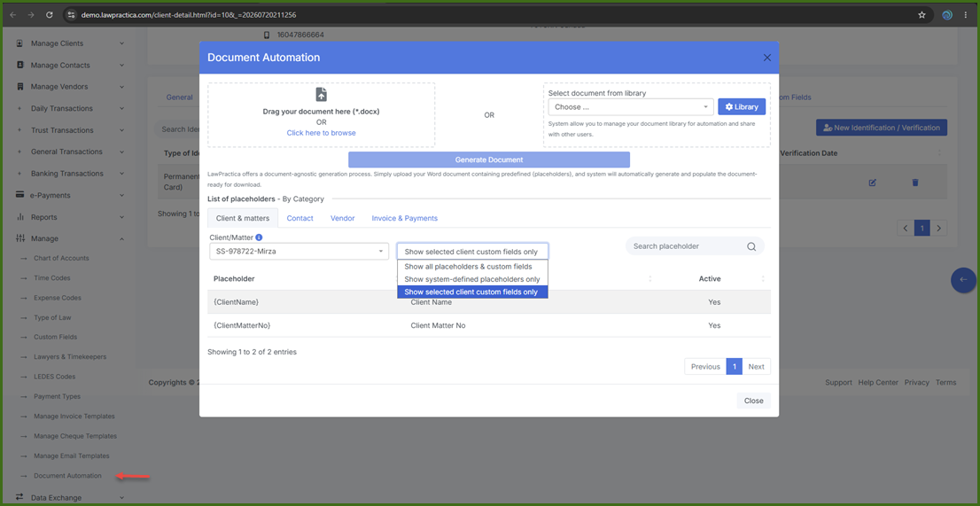Click the Manage Vendors sidebar icon
This screenshot has width=980, height=506.
pos(20,86)
